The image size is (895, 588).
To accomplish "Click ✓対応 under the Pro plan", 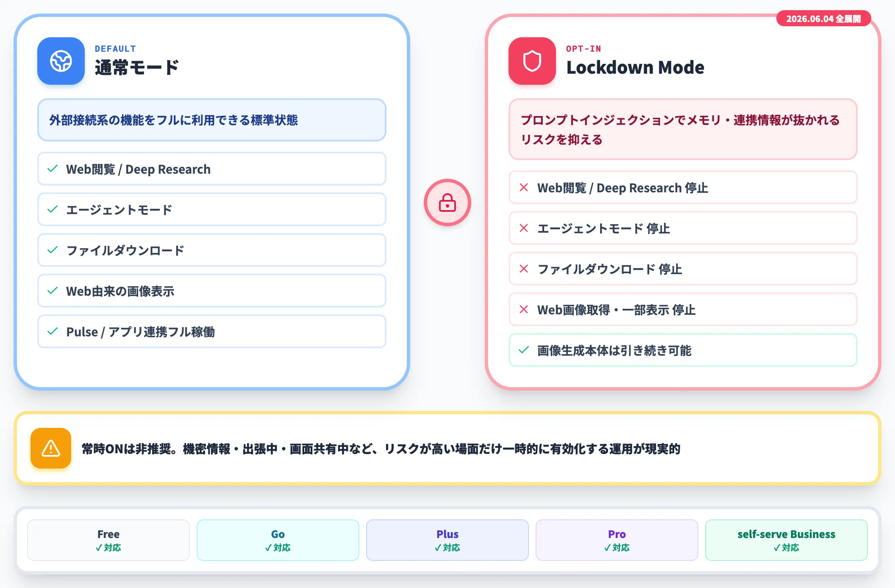I will pos(617,548).
